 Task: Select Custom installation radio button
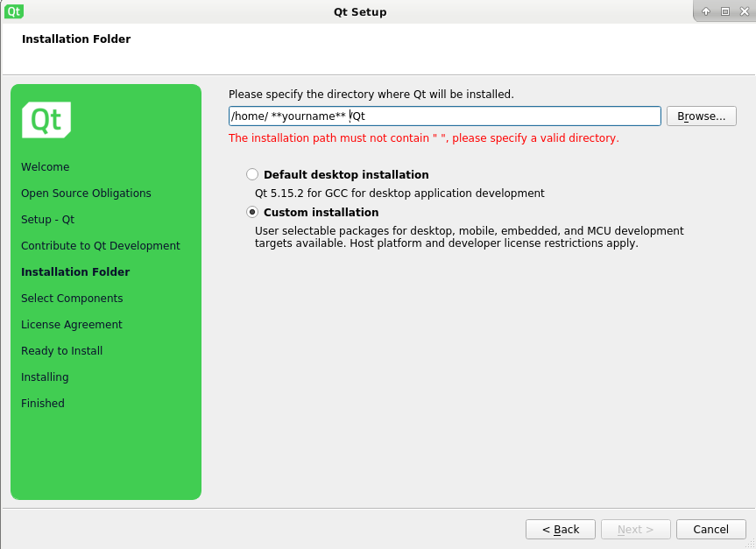(x=252, y=212)
